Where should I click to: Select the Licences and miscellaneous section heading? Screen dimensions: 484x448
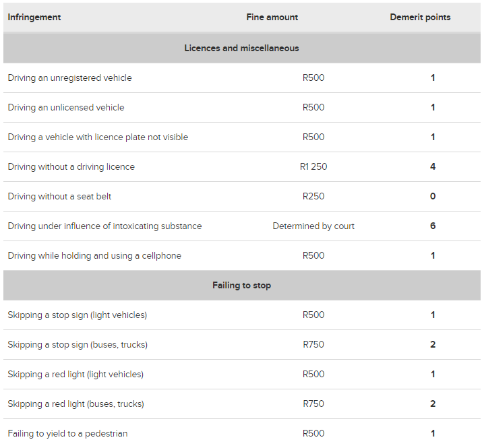point(241,48)
